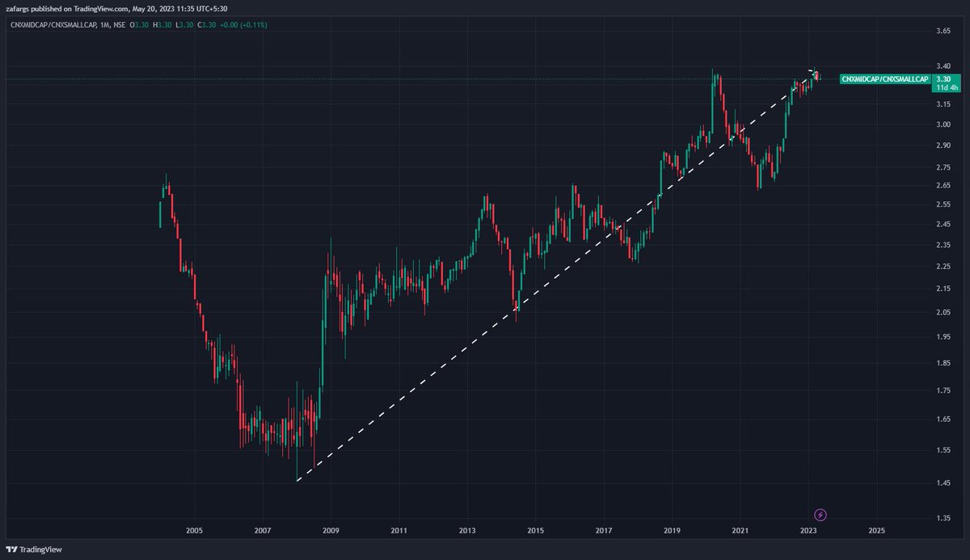Click the 2011 year label on time axis
970x560 pixels.
pos(399,531)
